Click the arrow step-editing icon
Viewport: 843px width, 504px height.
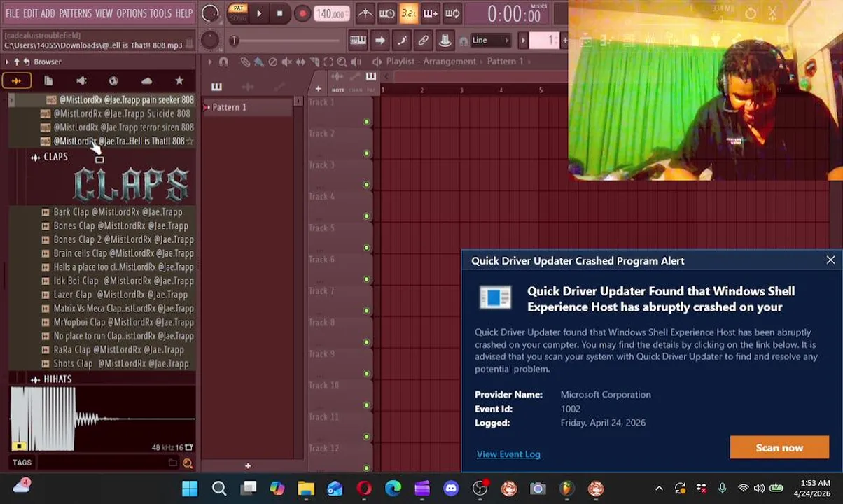[379, 41]
